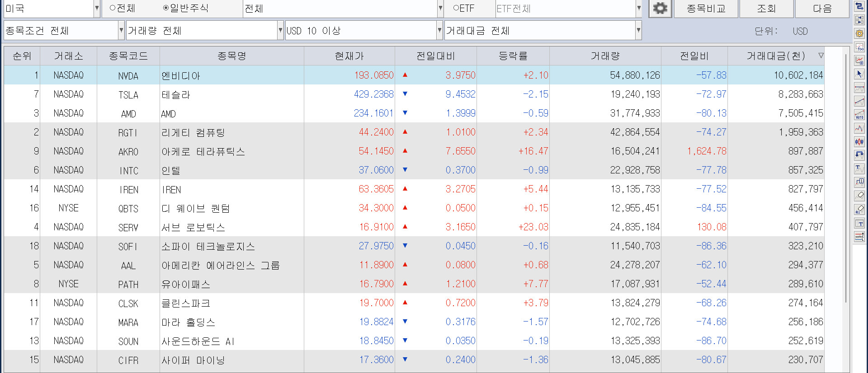The image size is (868, 373).
Task: Open settings via the large gear button
Action: pos(660,9)
